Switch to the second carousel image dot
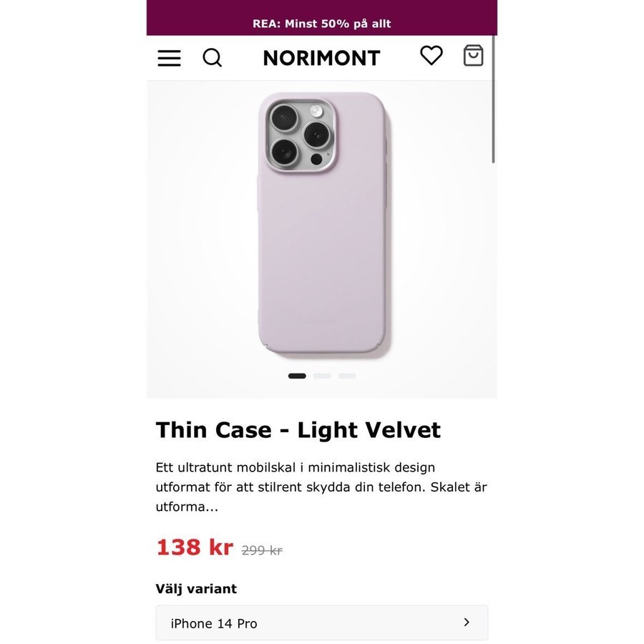644x644 pixels. [322, 376]
